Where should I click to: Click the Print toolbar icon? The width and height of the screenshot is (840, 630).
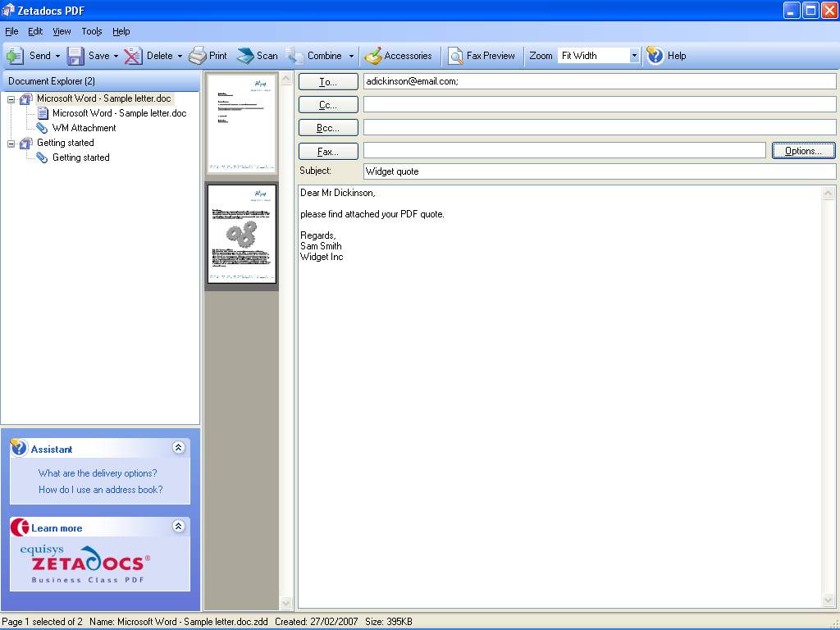pyautogui.click(x=198, y=56)
